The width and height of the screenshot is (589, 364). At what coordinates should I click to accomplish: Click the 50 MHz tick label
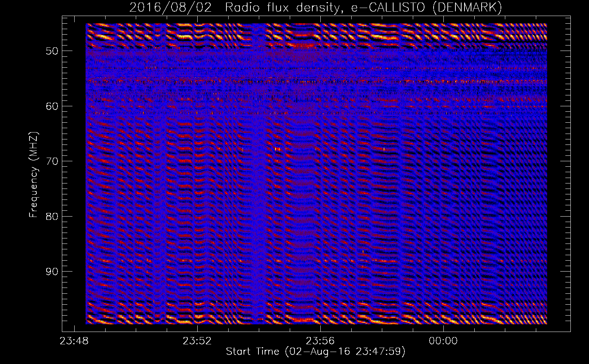(x=52, y=51)
